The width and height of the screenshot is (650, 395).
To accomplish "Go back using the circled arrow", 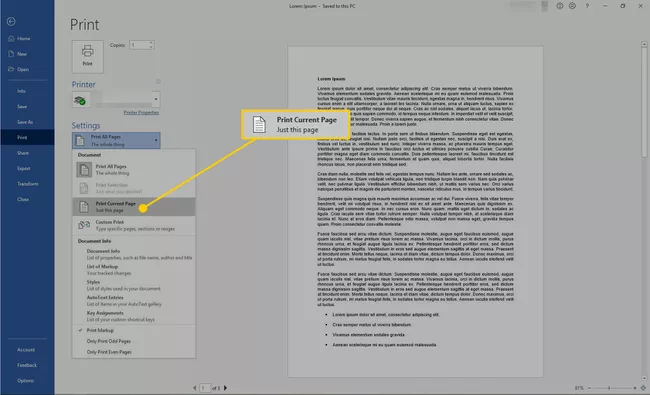I will click(11, 22).
